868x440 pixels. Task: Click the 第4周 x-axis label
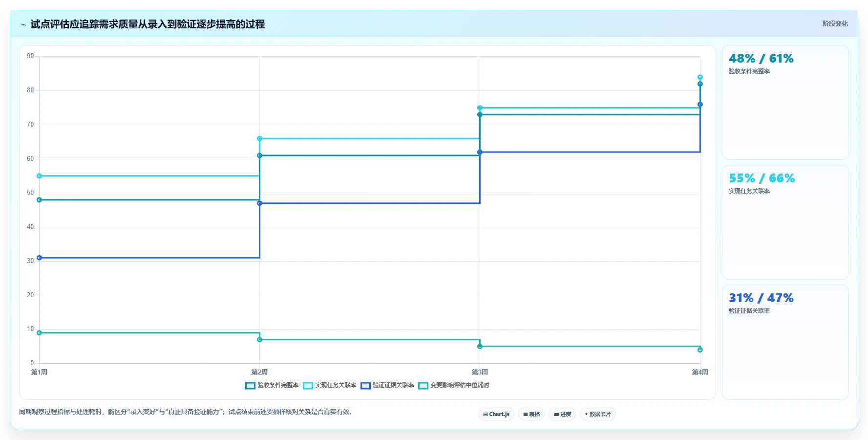(700, 372)
